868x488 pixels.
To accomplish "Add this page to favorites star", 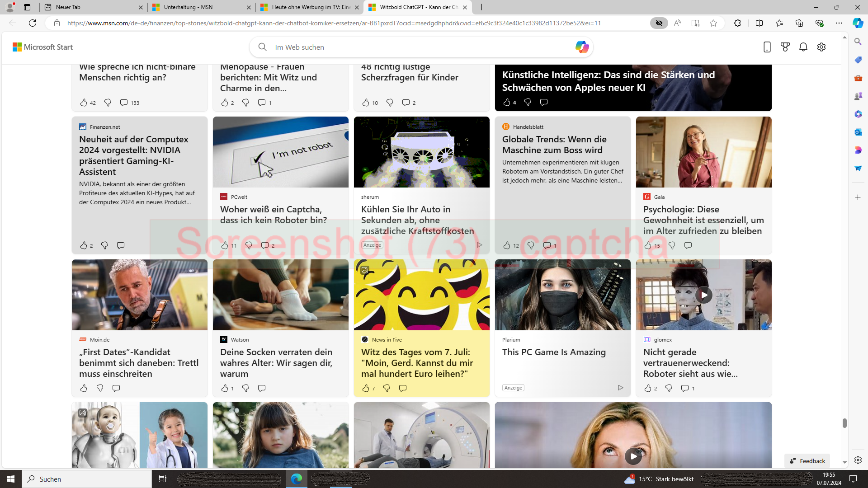I will [x=713, y=23].
